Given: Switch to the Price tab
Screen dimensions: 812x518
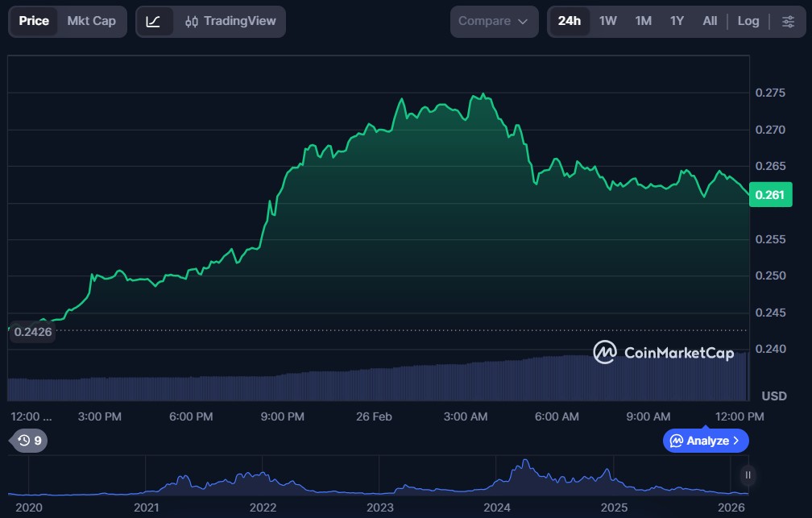Looking at the screenshot, I should 34,21.
